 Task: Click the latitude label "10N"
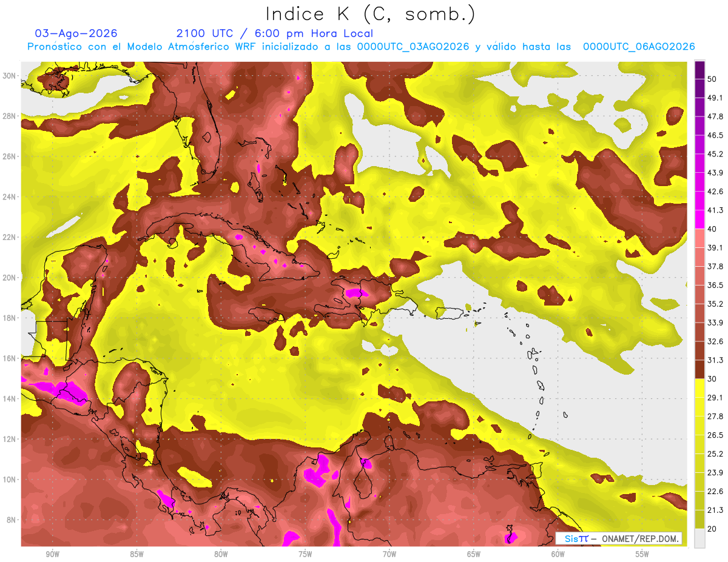(x=9, y=480)
